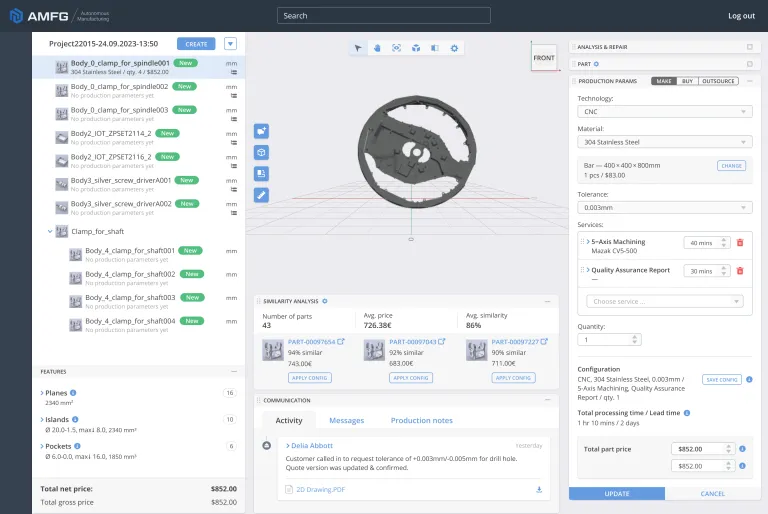Open the Tolerance 0.003mm dropdown
The height and width of the screenshot is (514, 768).
[665, 208]
